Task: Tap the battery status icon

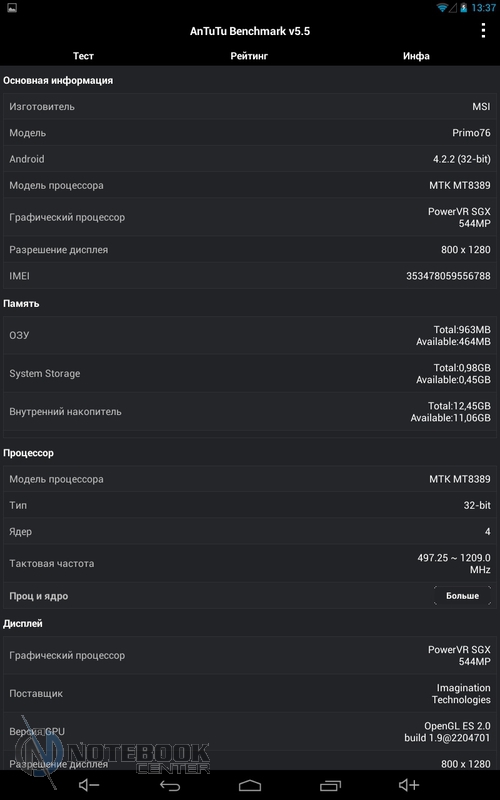Action: 464,7
